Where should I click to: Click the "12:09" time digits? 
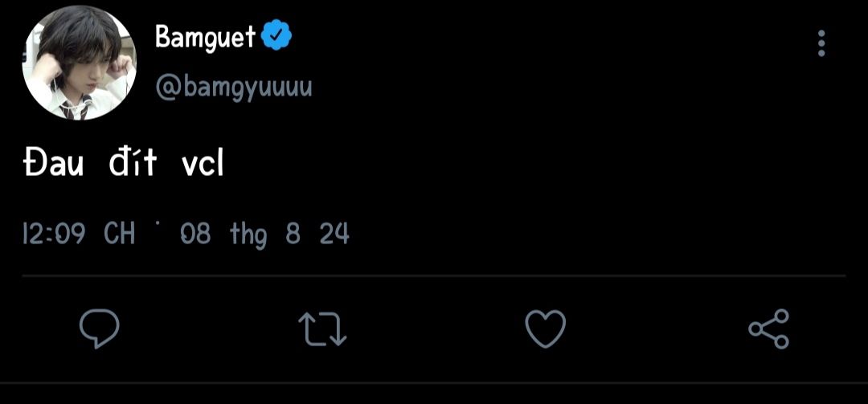pos(54,234)
